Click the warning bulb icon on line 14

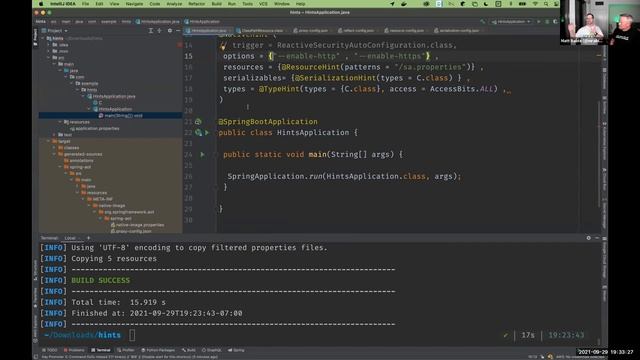223,46
